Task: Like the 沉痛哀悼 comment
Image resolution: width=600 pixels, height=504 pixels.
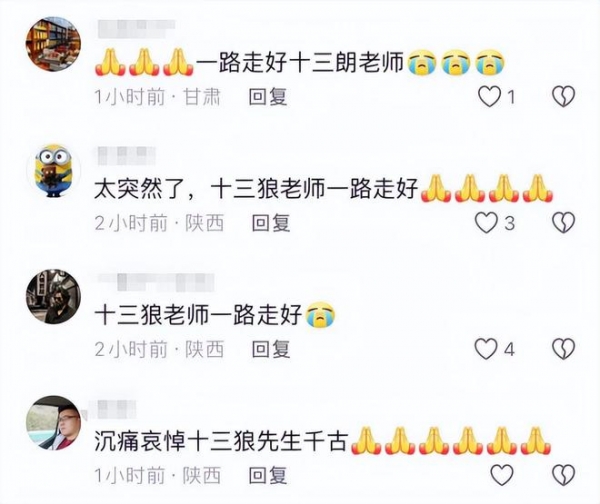Action: tap(502, 475)
